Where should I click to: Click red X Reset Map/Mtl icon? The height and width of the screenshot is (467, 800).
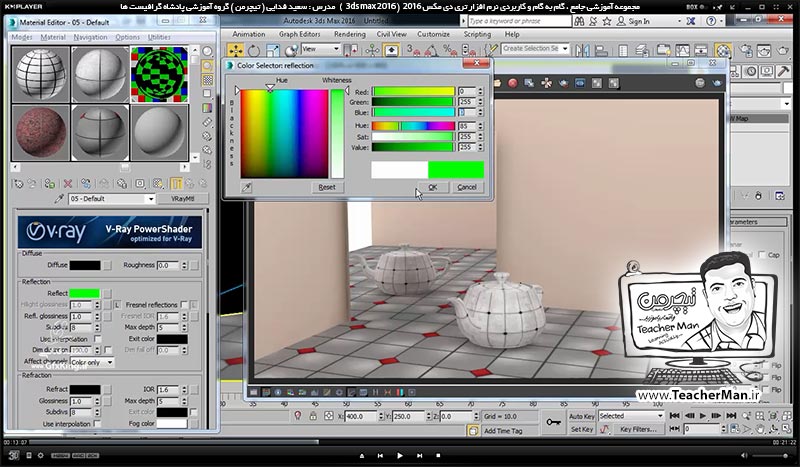click(67, 184)
